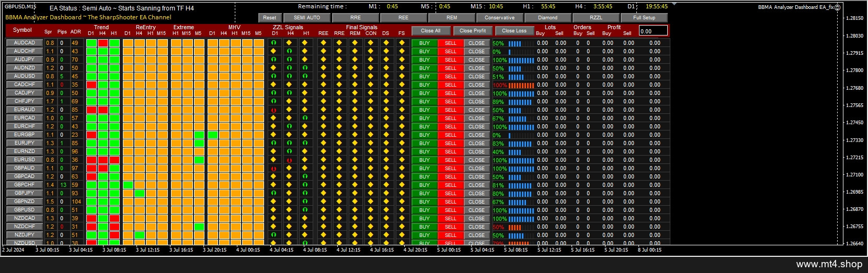
Task: Click the EA smiley icon after EA_fix
Action: 837,7
